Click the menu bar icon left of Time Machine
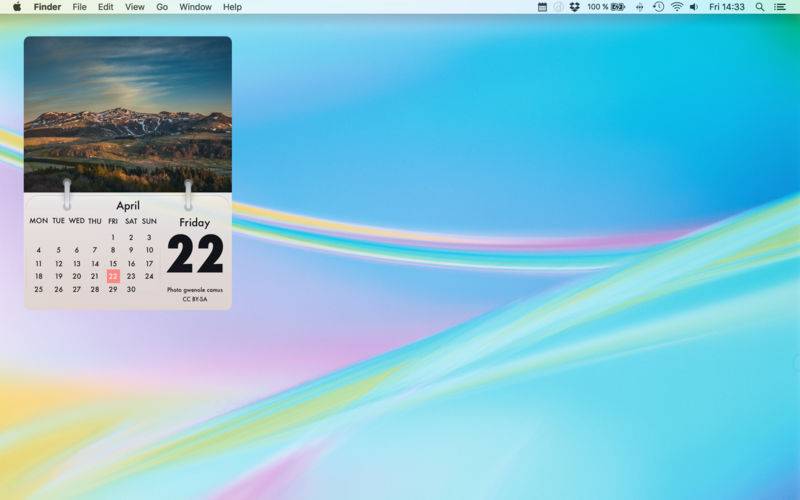Image resolution: width=800 pixels, height=500 pixels. pyautogui.click(x=639, y=7)
